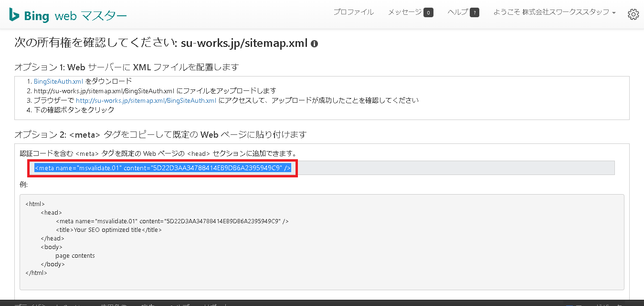Click the info icon beside su-works.jp/sitemap.xml

click(x=314, y=44)
